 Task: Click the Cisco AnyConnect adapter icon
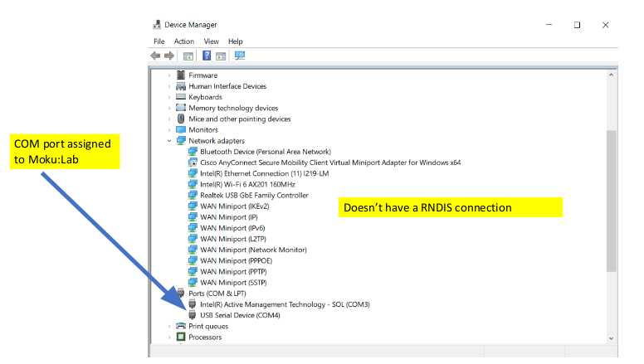pos(193,163)
